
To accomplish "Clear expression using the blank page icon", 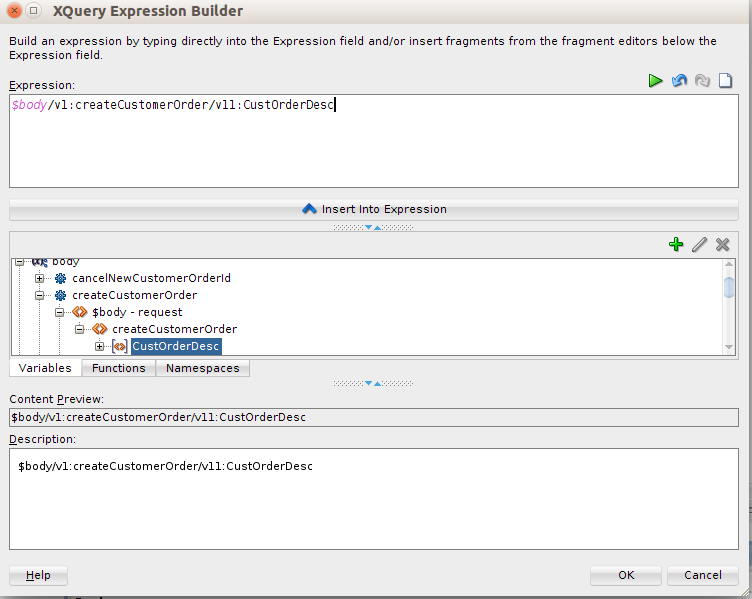I will pyautogui.click(x=725, y=81).
